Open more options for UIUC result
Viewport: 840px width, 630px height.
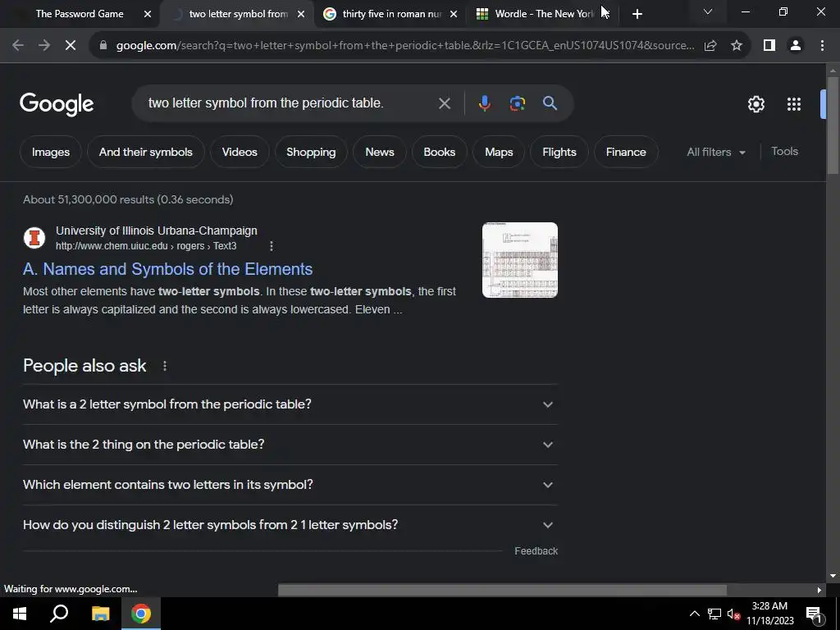[271, 246]
